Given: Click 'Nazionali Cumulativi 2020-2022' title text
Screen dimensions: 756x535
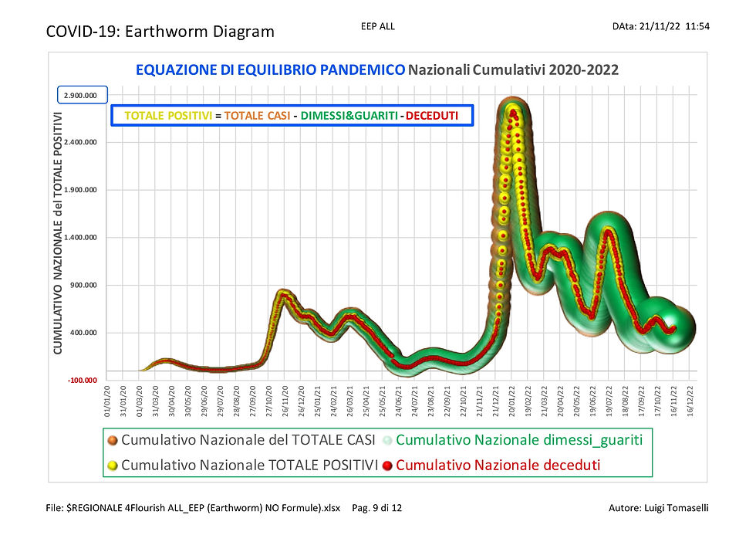Looking at the screenshot, I should (x=513, y=70).
